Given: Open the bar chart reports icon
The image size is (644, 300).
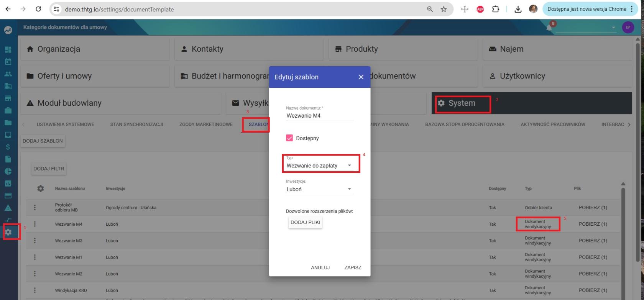Looking at the screenshot, I should (8, 184).
